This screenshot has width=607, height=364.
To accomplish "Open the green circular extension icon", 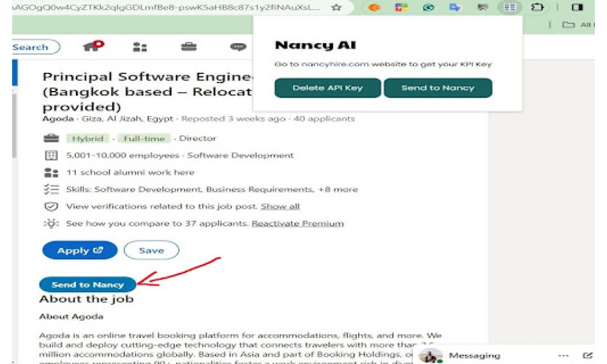I will coord(428,7).
